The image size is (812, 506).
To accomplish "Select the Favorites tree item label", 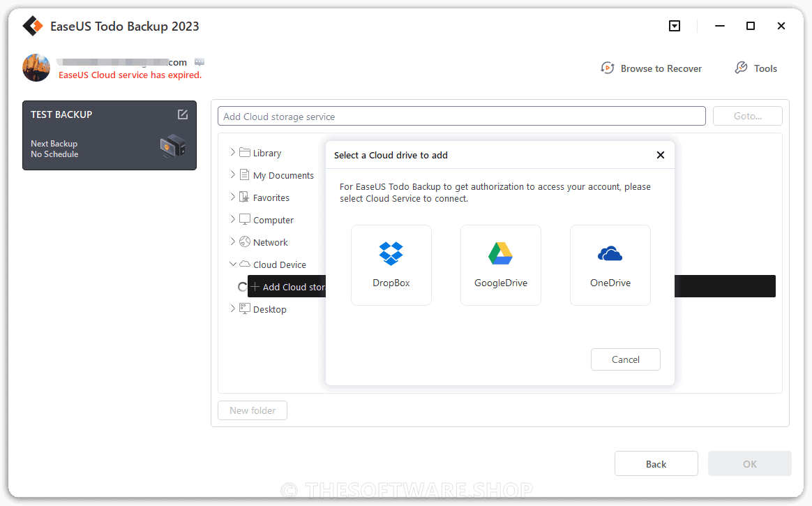I will point(271,198).
